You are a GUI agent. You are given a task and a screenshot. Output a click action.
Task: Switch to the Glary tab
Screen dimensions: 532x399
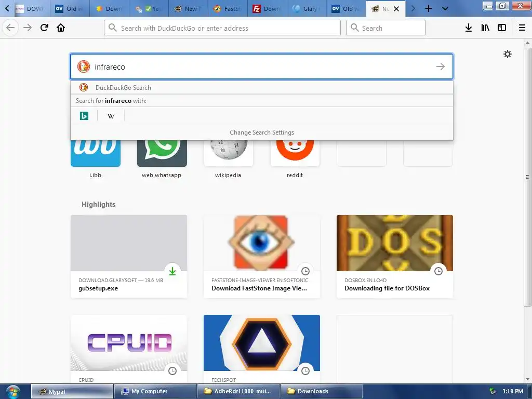pyautogui.click(x=307, y=9)
